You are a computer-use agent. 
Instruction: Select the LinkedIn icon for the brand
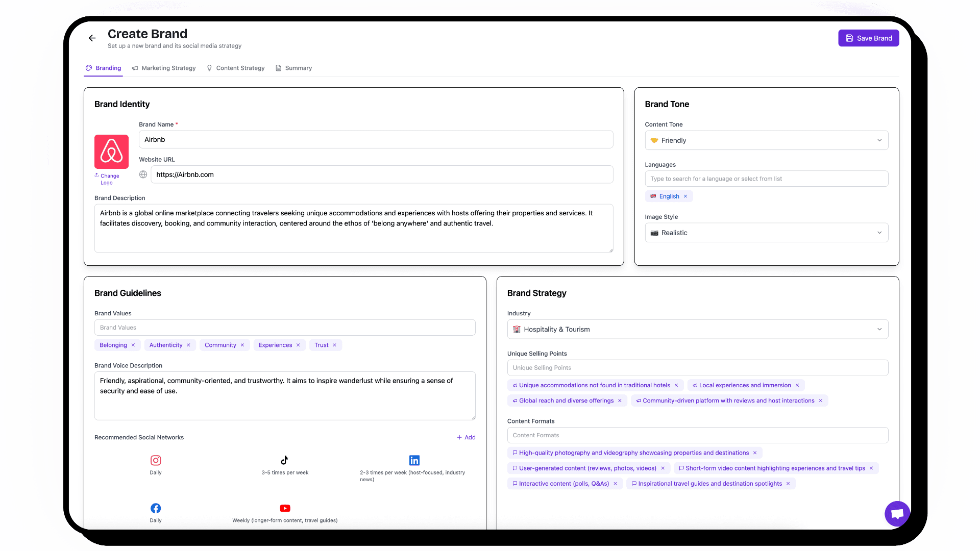414,460
